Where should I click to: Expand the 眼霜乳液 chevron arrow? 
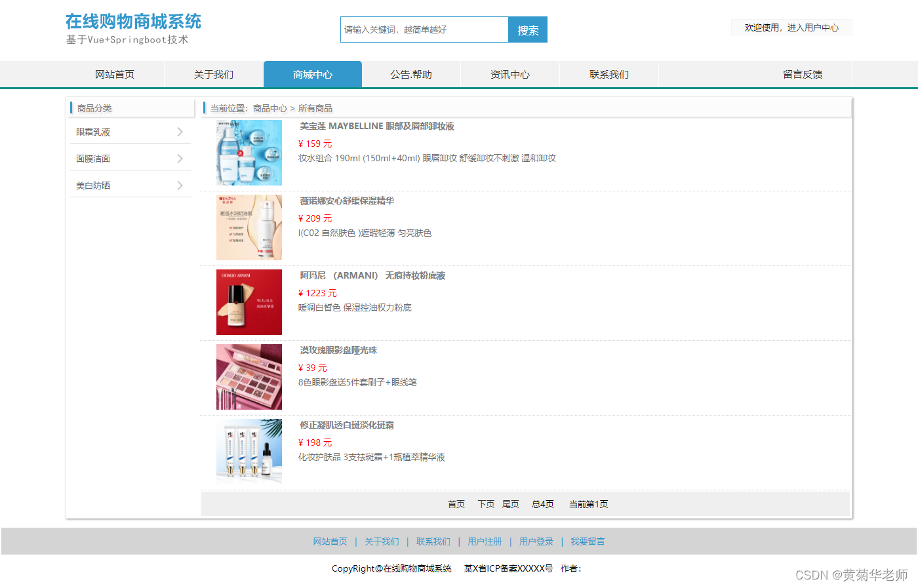(180, 132)
